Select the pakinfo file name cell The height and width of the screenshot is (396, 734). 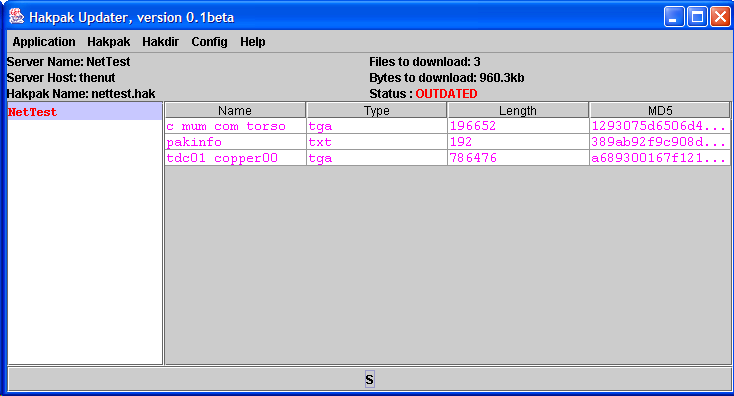point(235,142)
